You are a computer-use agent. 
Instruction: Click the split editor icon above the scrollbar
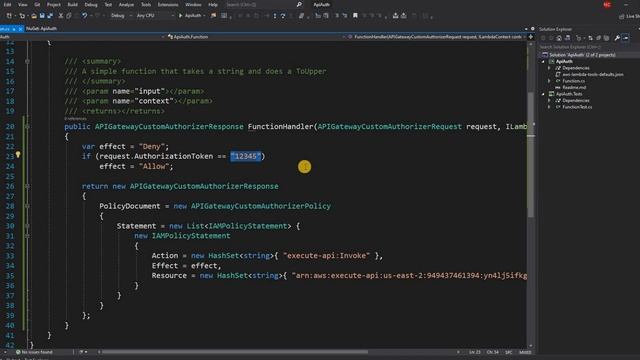pos(531,37)
